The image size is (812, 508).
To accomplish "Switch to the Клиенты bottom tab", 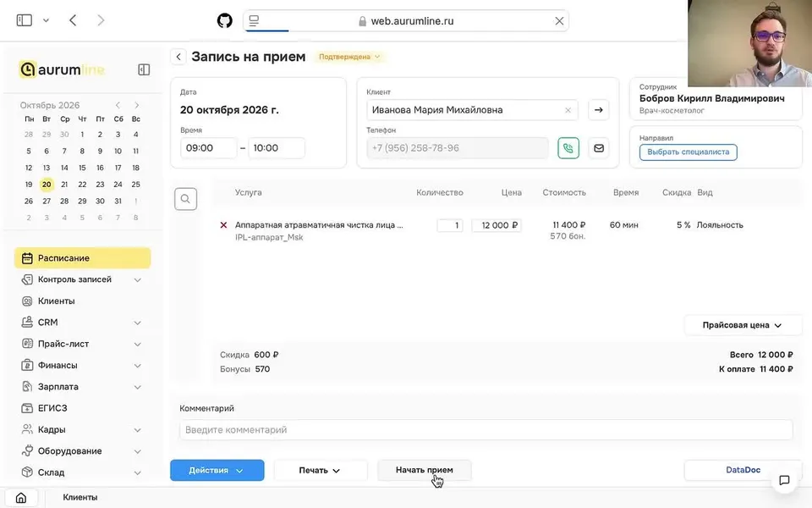I will [x=80, y=497].
